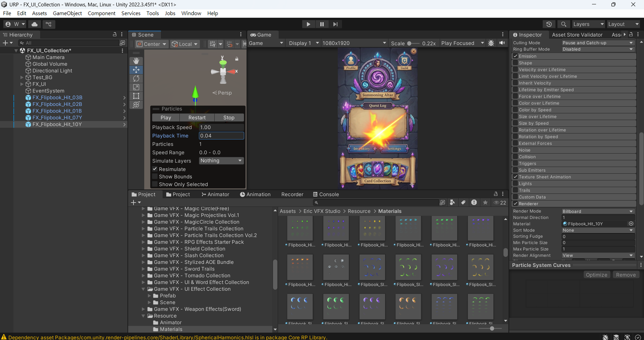Enable the Show Bounds checkbox
This screenshot has height=340, width=644.
point(155,177)
